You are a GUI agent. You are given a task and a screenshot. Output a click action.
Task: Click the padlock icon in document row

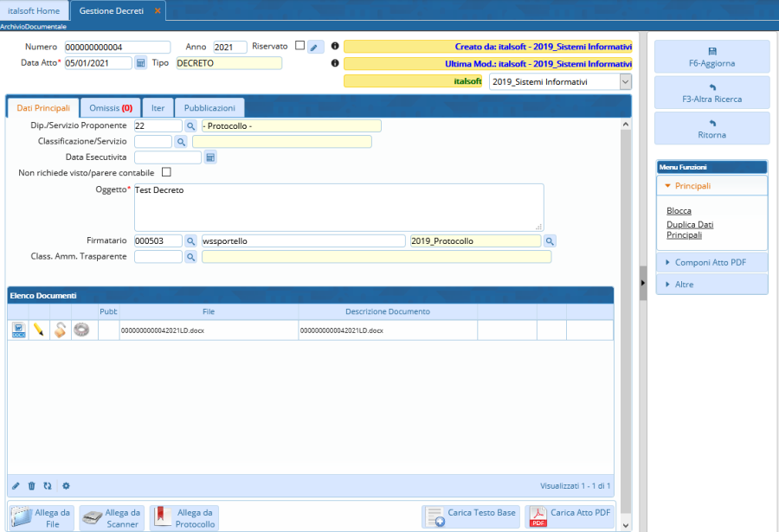coord(60,330)
